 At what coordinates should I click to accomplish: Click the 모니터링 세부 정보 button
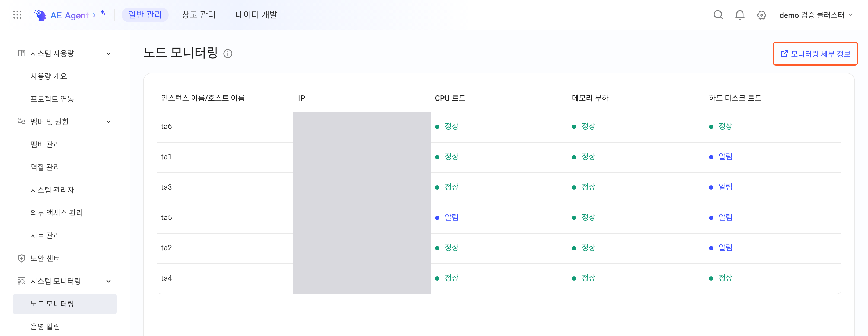point(815,54)
